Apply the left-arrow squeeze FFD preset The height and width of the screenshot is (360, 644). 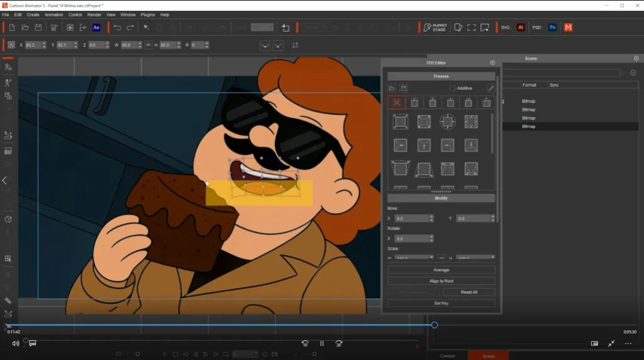click(400, 145)
